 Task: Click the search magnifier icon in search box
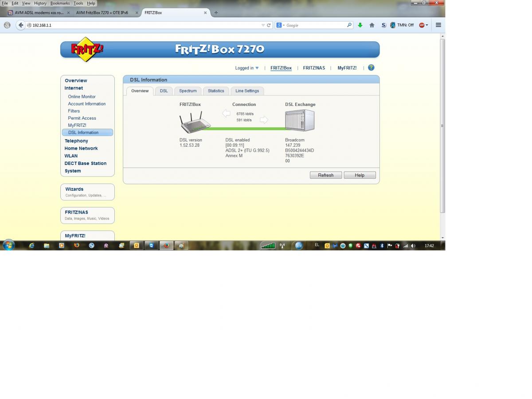[x=349, y=25]
